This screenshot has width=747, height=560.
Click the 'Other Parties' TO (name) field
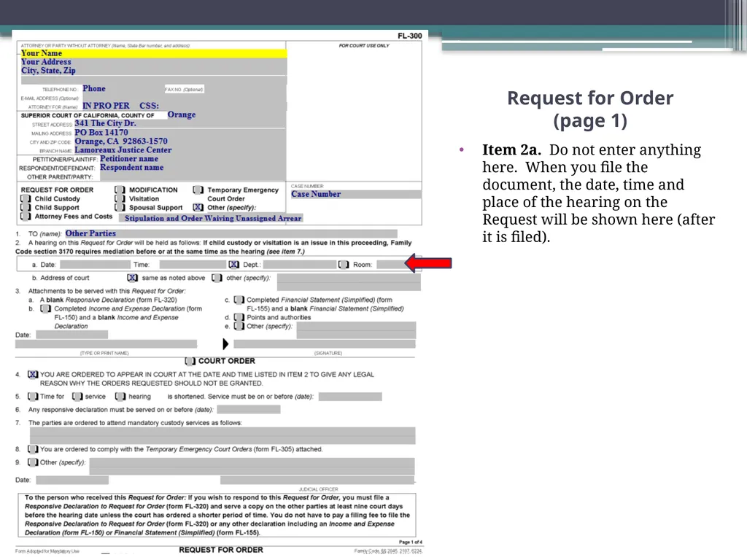(231, 233)
